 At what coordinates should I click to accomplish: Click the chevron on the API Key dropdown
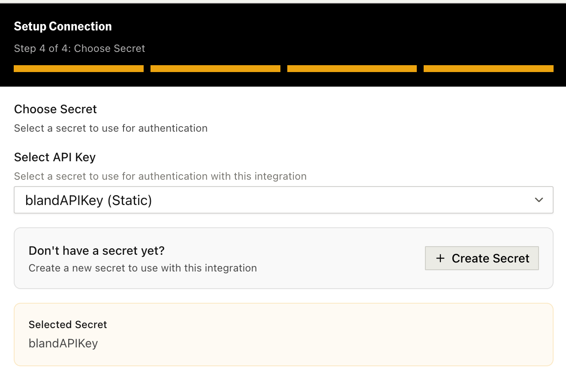click(x=539, y=200)
